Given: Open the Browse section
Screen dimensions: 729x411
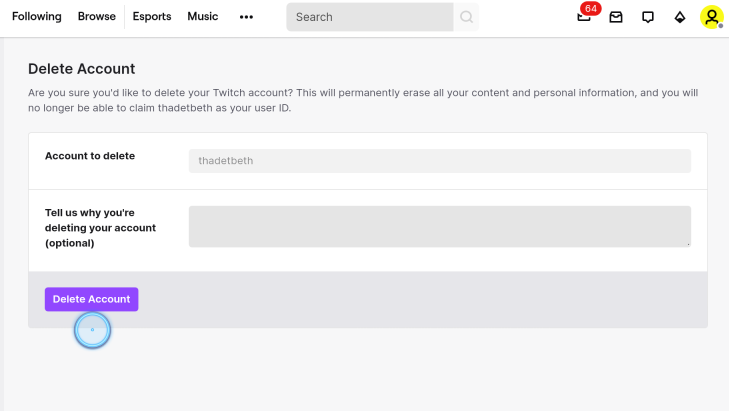Looking at the screenshot, I should click(x=97, y=16).
